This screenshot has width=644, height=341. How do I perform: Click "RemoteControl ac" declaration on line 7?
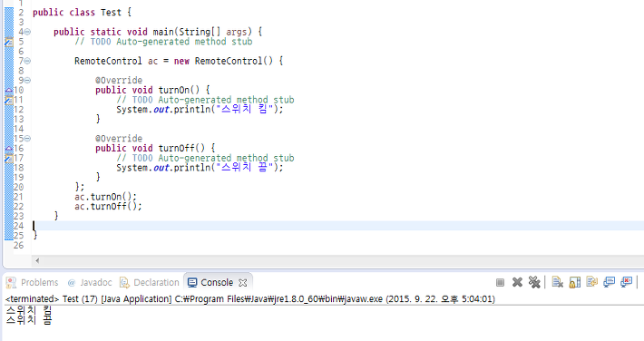(x=116, y=61)
